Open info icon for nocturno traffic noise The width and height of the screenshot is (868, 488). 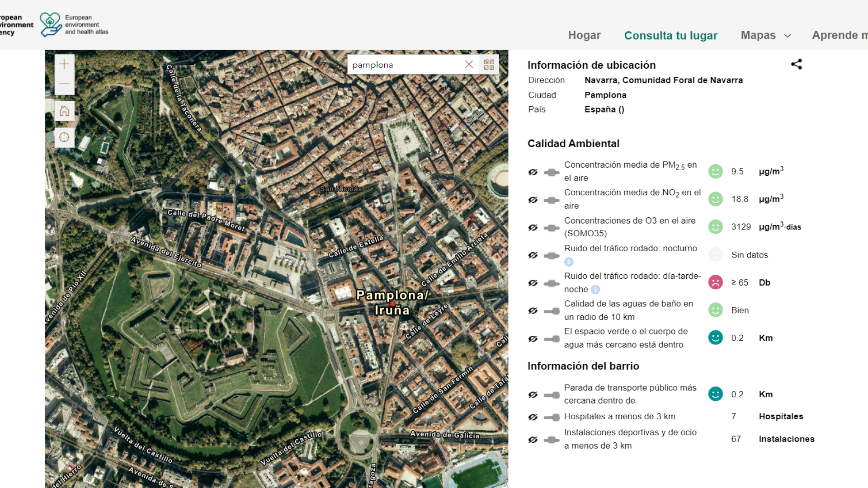[569, 262]
